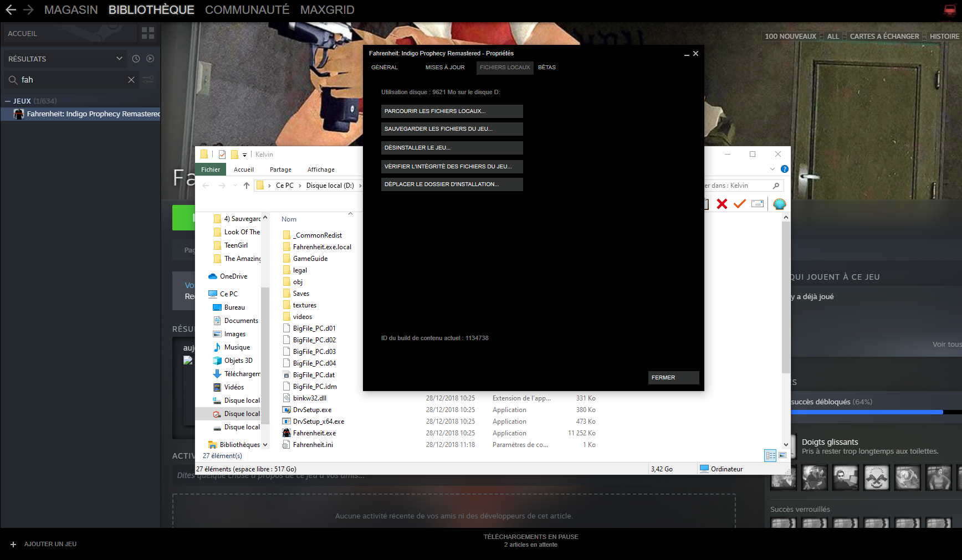Click Disque local (D:) in Explorer address bar
The width and height of the screenshot is (962, 560).
pos(330,186)
